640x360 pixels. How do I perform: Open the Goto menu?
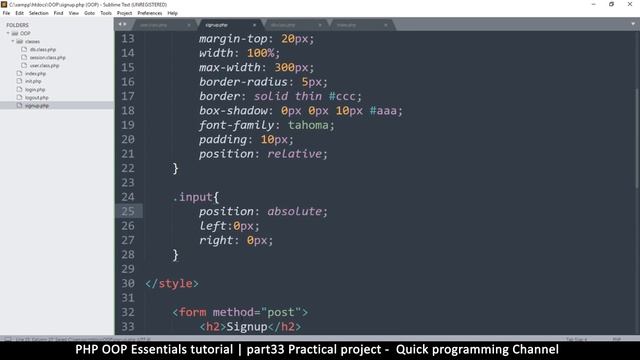click(89, 13)
